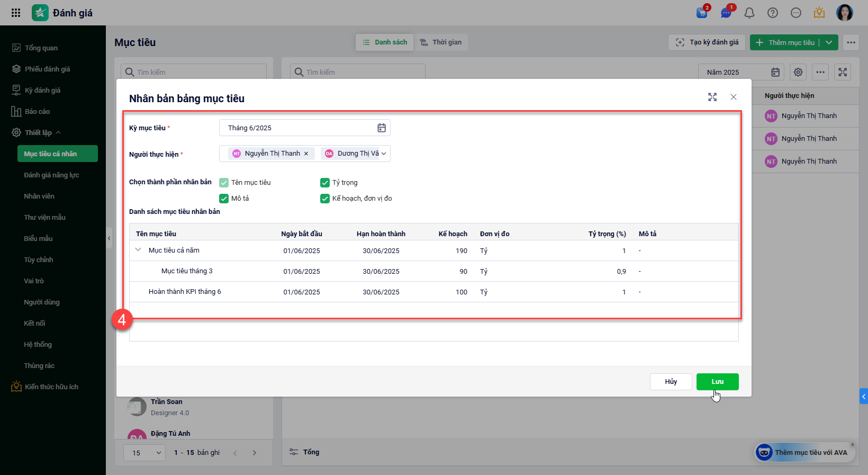Image resolution: width=868 pixels, height=475 pixels.
Task: Remove Nguyễn Thị Thanh from Người thực hiện
Action: point(306,154)
